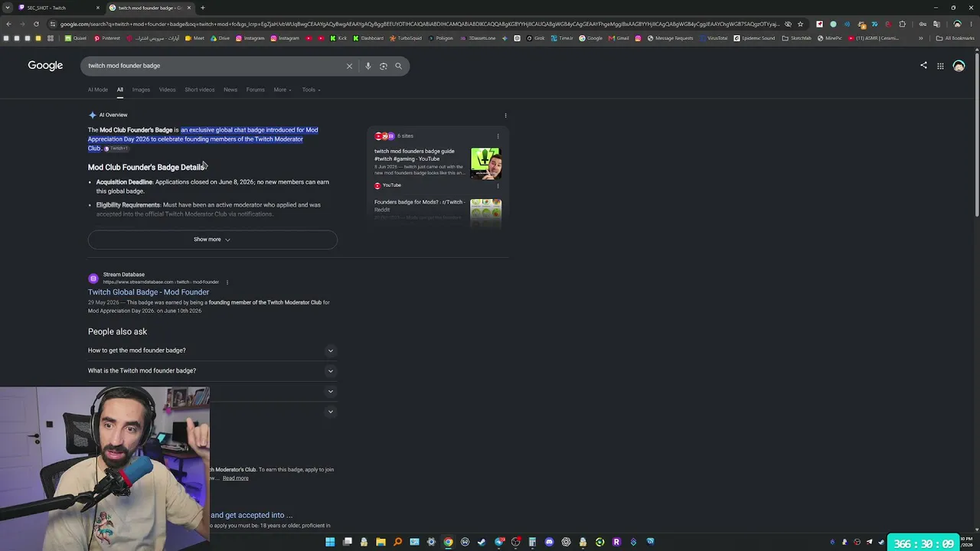Open 'Twitch Global Badge - Mod Founder' result
Screen dimensions: 980x551
click(149, 292)
